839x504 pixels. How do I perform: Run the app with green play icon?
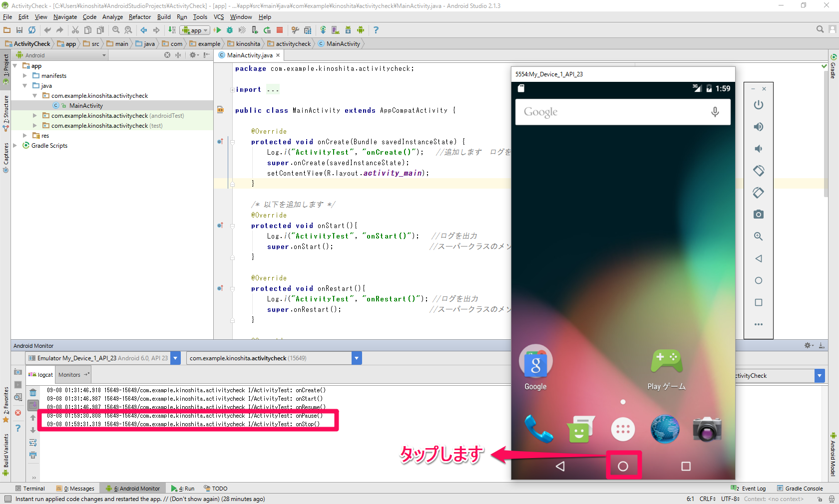218,30
